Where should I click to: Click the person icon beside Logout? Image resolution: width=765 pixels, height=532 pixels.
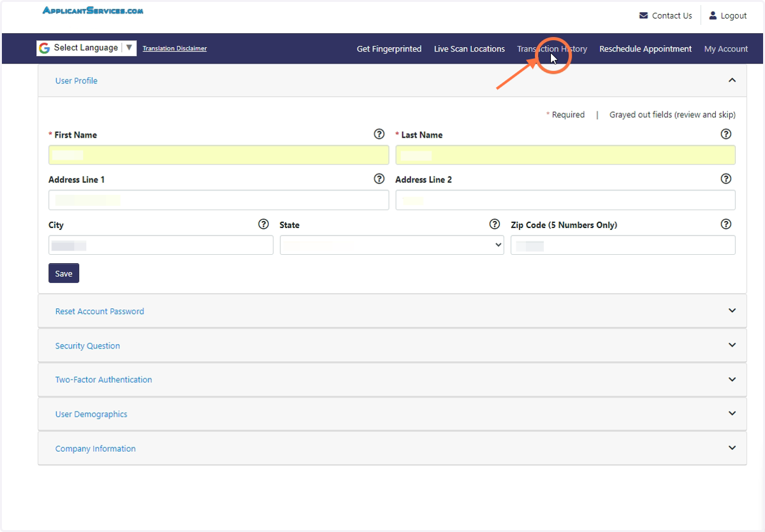pos(713,15)
